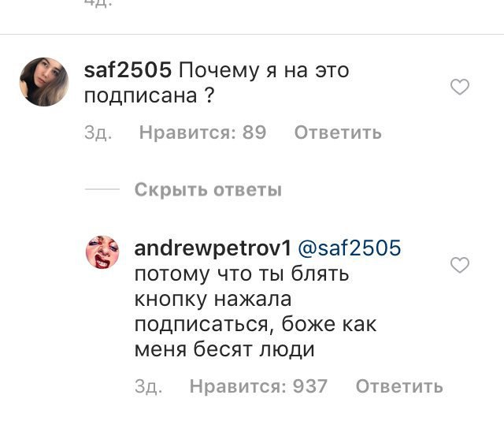
Task: Click the 3д. timestamp under andrewpetrov1's reply
Action: point(149,386)
